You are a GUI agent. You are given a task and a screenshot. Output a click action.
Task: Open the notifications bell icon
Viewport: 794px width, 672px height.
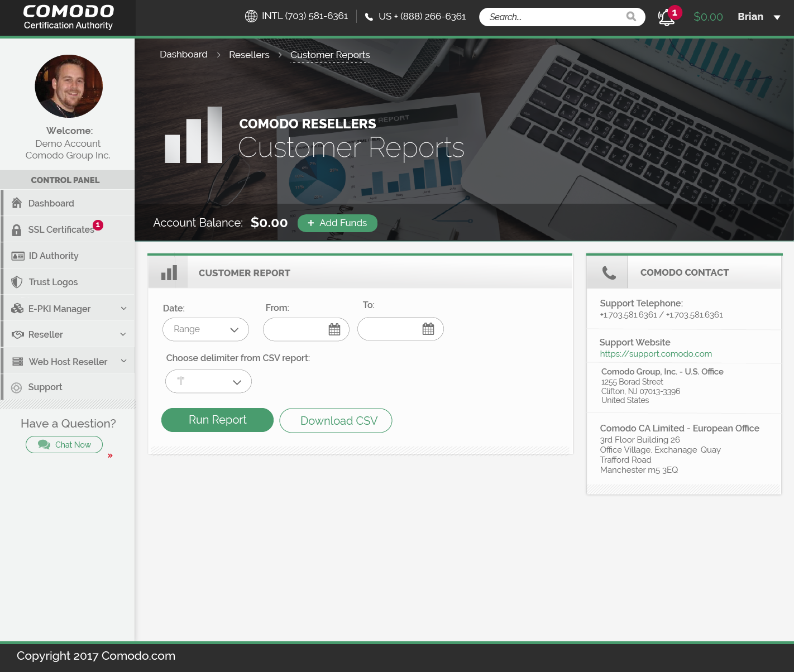coord(666,17)
